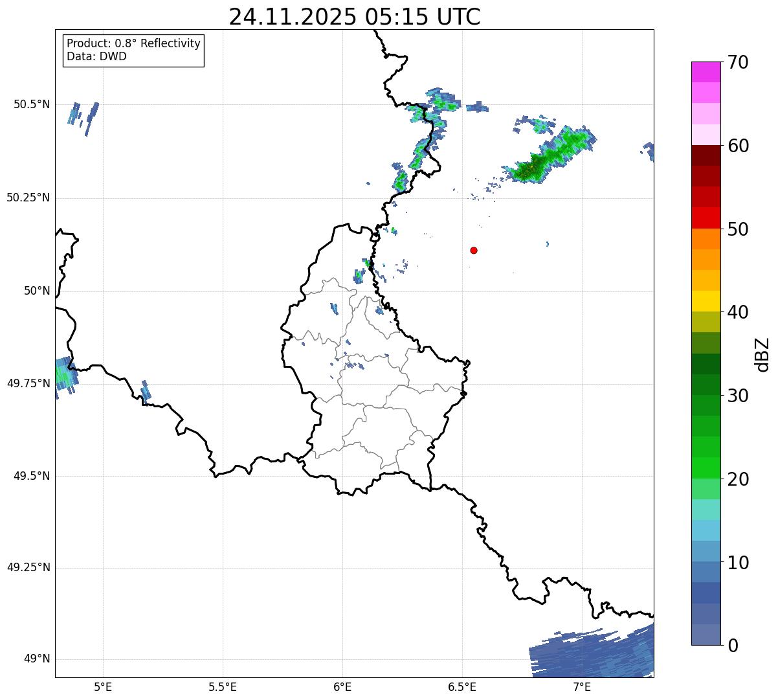Viewport: 778px width, 700px height.
Task: Click the colorbar tick label 60
Action: [x=737, y=146]
